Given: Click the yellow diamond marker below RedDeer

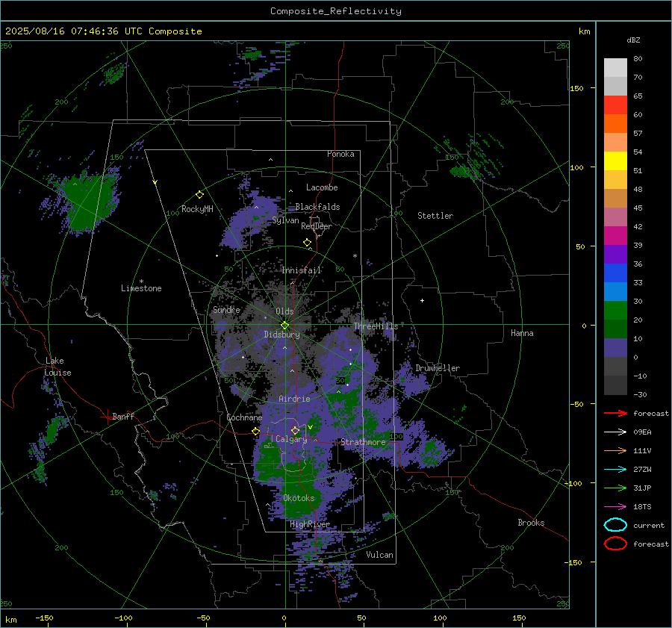Looking at the screenshot, I should [308, 243].
